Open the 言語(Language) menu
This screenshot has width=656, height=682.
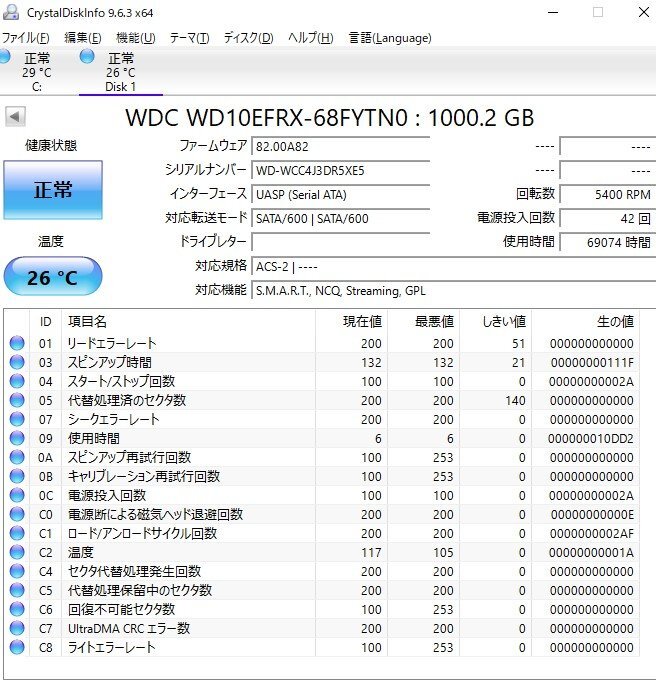(390, 38)
